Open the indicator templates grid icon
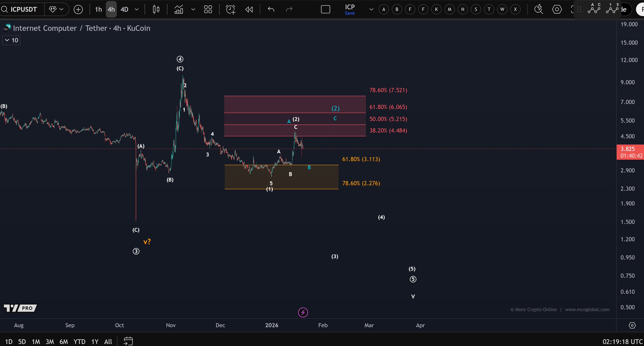 click(208, 9)
